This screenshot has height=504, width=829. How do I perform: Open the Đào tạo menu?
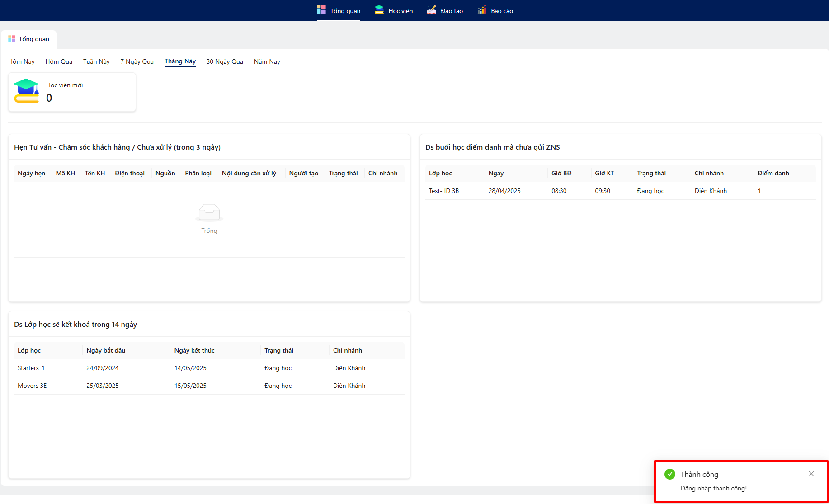[x=445, y=11]
